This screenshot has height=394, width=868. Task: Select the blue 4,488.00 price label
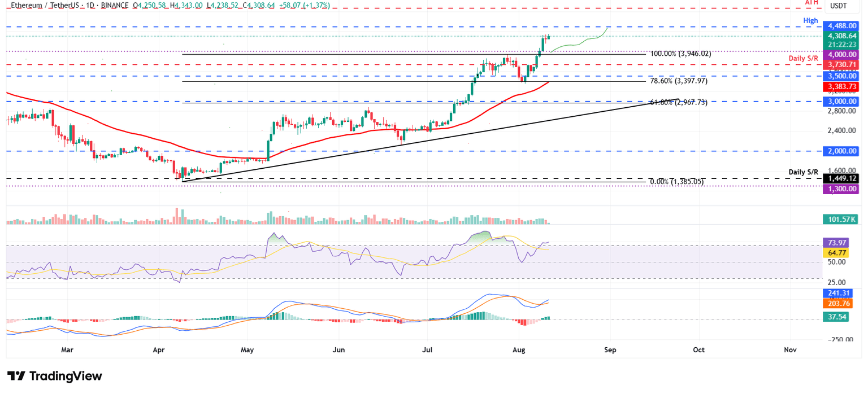(x=842, y=26)
